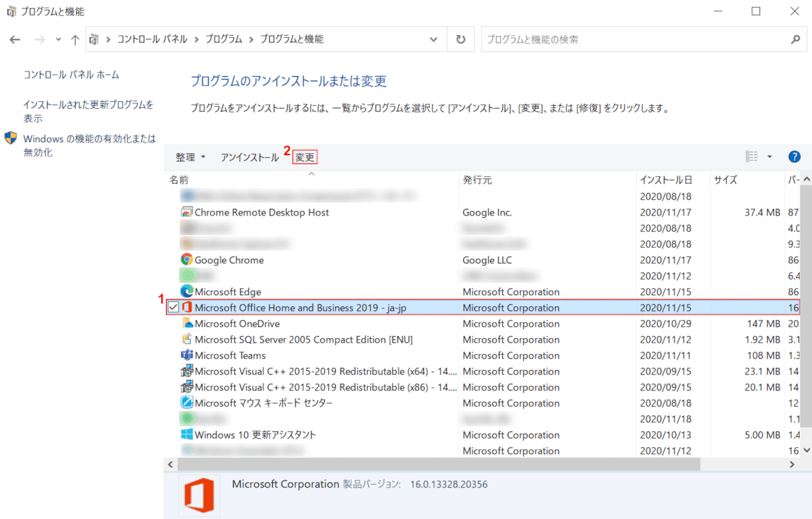Open インストールされた更新プログラムを表示 link
Viewport: 812px width, 519px height.
click(x=88, y=112)
